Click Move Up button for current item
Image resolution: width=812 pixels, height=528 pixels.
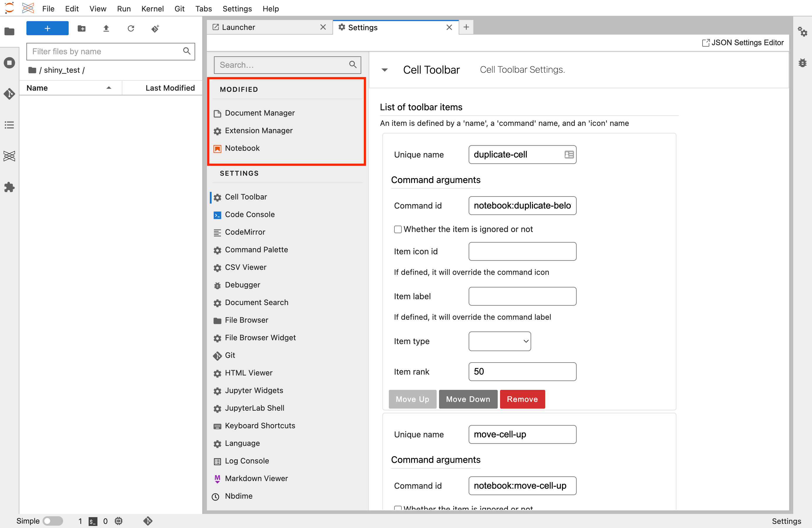[413, 399]
